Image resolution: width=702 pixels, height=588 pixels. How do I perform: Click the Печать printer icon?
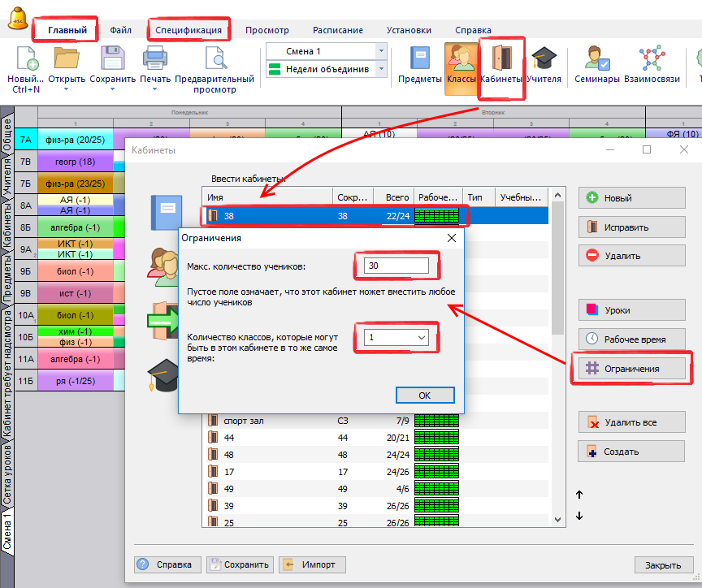click(155, 61)
